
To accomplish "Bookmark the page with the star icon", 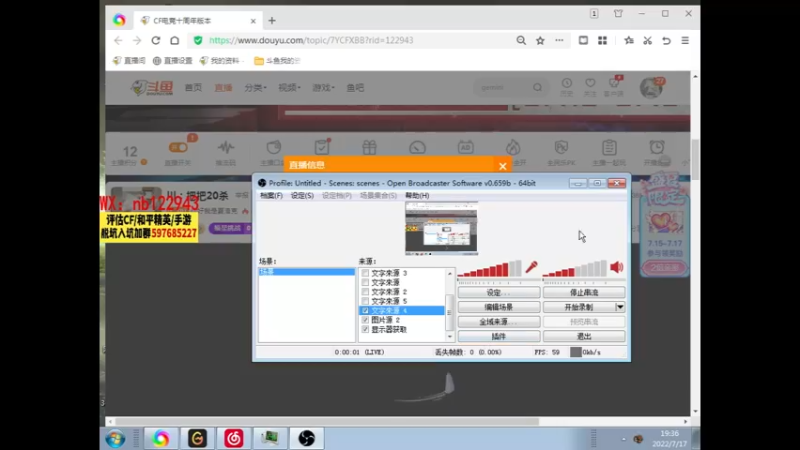I will [x=540, y=40].
